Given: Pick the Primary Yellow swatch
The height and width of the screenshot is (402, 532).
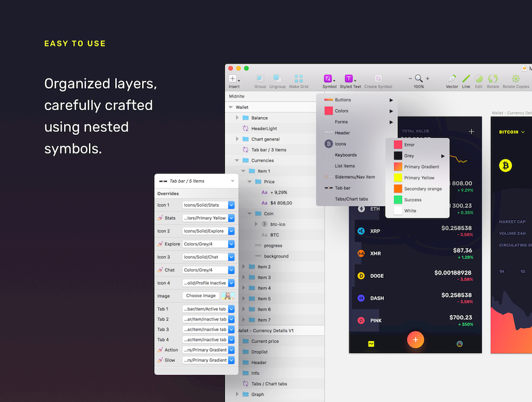Looking at the screenshot, I should click(398, 178).
